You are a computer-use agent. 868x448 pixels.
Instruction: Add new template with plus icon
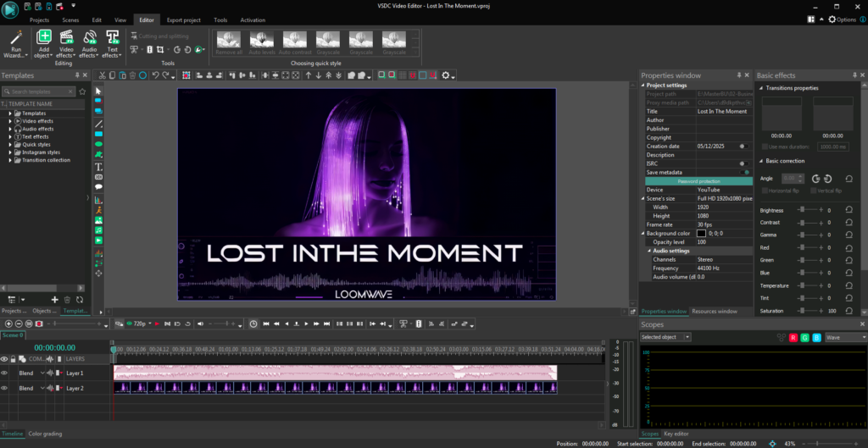click(54, 300)
